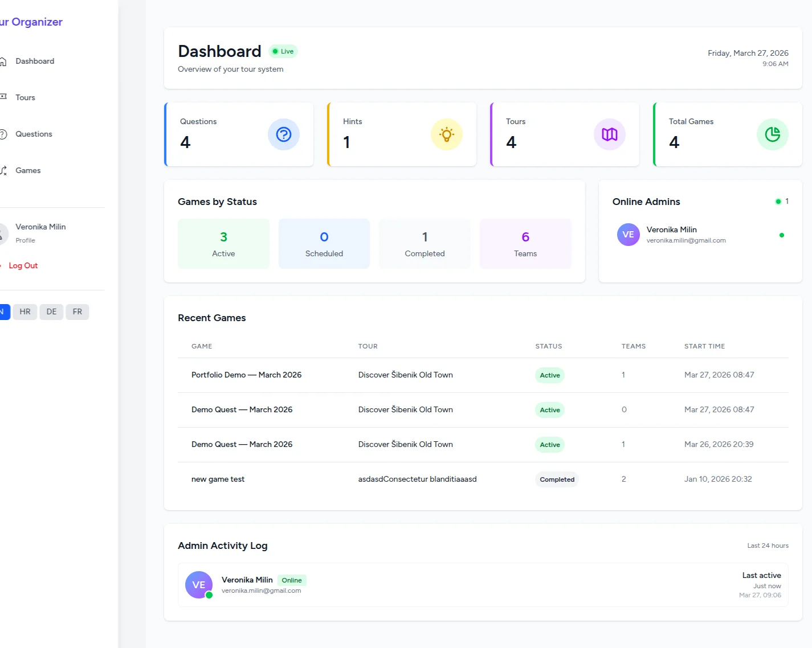The width and height of the screenshot is (812, 648).
Task: Open Dashboard from the sidebar
Action: pos(34,61)
